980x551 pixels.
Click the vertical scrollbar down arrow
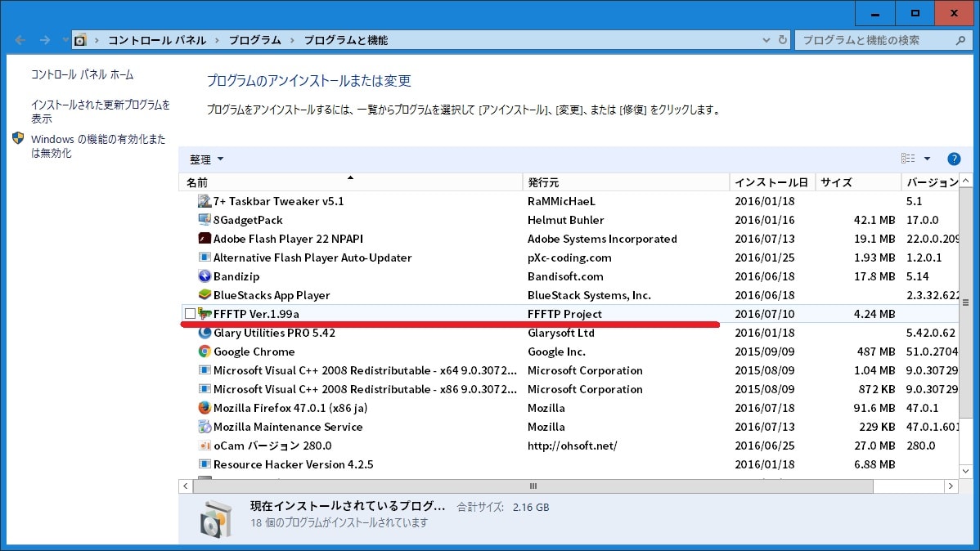[x=965, y=471]
